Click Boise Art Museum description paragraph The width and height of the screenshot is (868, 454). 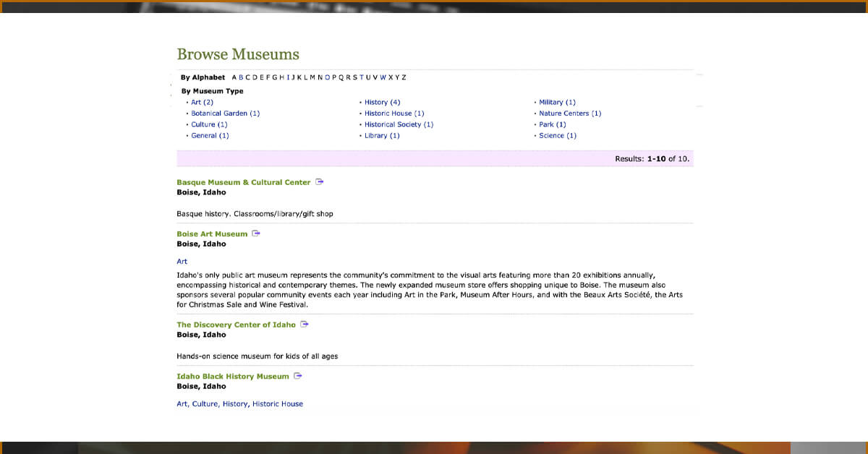[430, 290]
